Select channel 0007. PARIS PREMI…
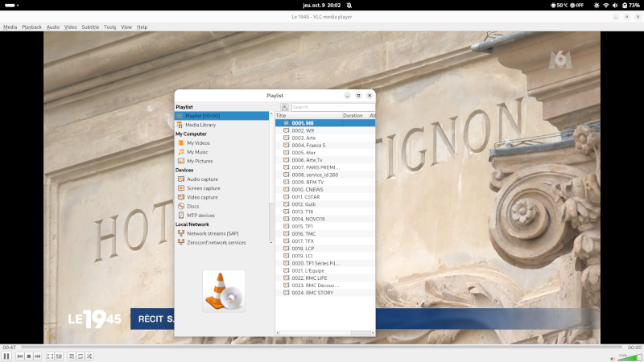This screenshot has height=362, width=644. (x=325, y=167)
